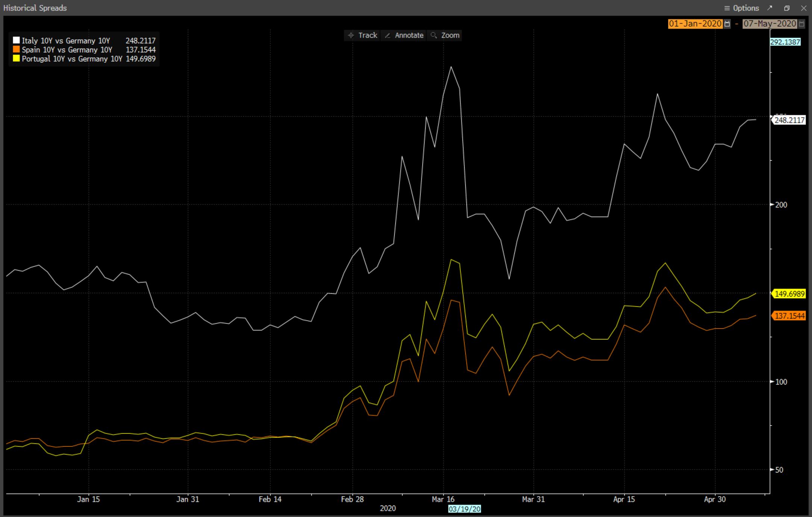
Task: Click the legend value 248.2117
Action: (x=141, y=41)
